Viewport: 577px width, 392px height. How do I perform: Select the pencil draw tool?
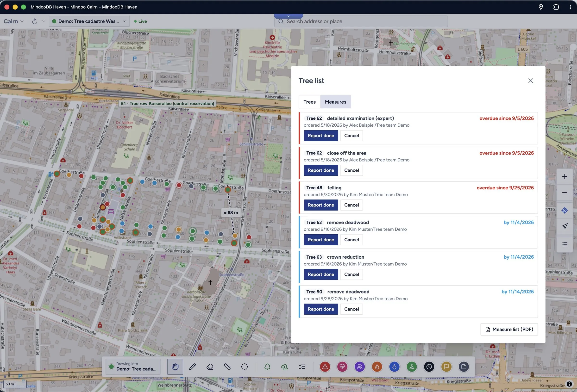(192, 367)
